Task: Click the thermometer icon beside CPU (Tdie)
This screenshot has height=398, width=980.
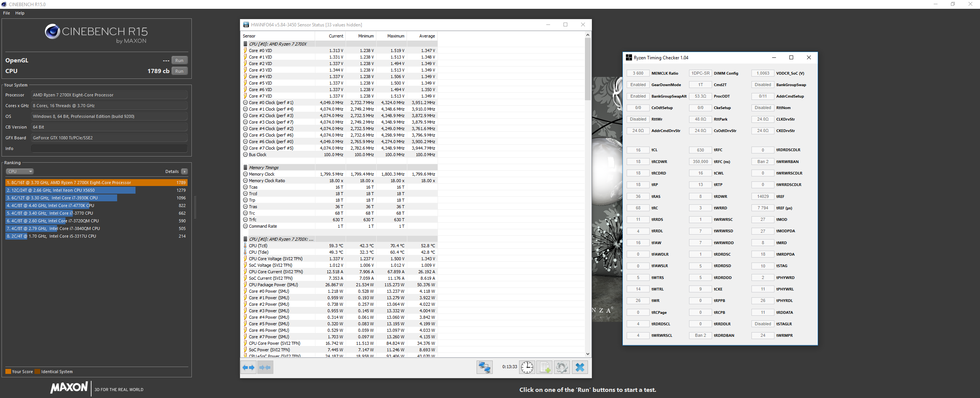Action: click(x=245, y=252)
